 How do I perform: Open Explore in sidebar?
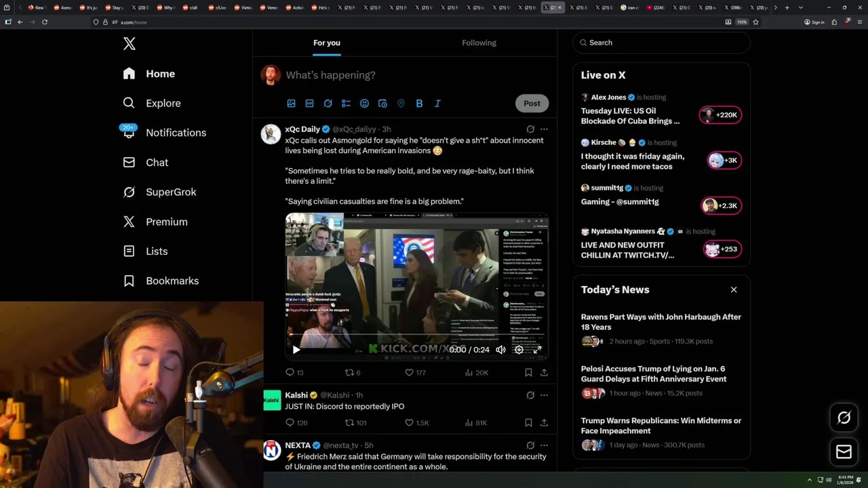pos(152,103)
